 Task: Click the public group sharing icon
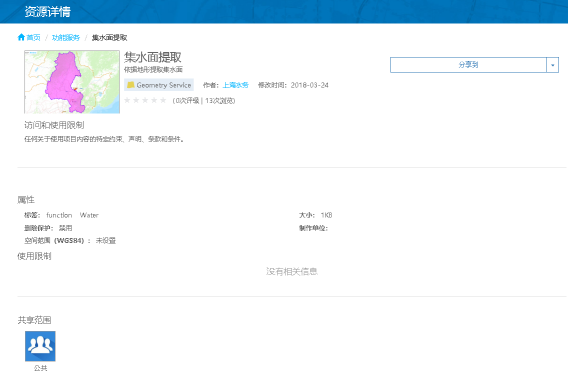(x=40, y=346)
